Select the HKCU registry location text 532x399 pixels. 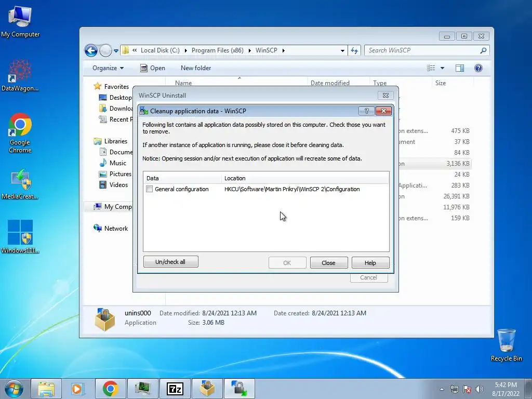pos(292,189)
